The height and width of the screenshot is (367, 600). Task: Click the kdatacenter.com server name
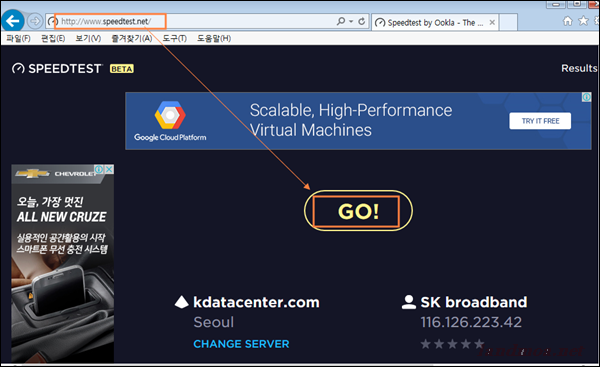(256, 302)
